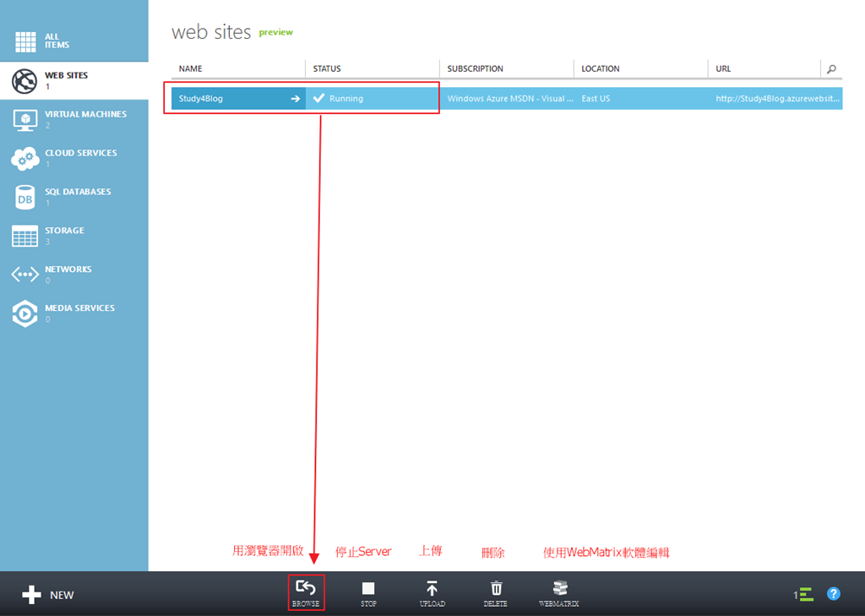Select the Running status cell
The height and width of the screenshot is (616, 865).
click(373, 99)
